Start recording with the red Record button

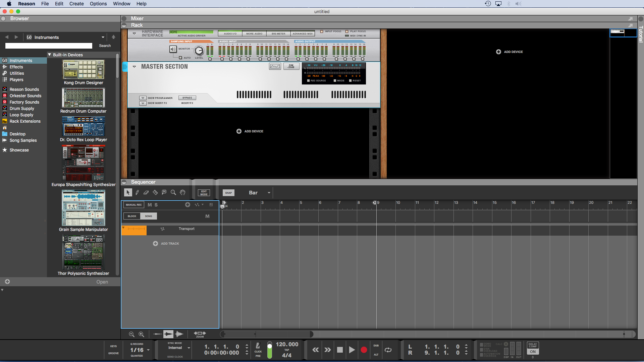pyautogui.click(x=364, y=350)
